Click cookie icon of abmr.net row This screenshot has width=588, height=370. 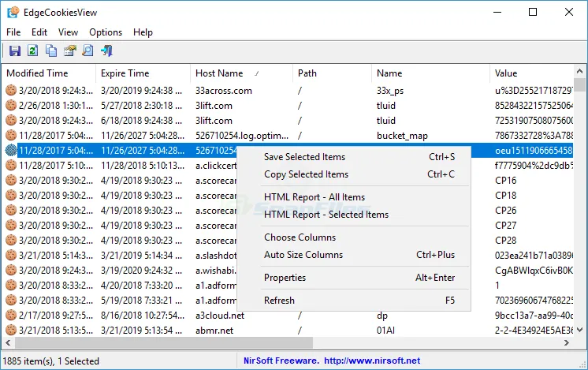(x=11, y=331)
